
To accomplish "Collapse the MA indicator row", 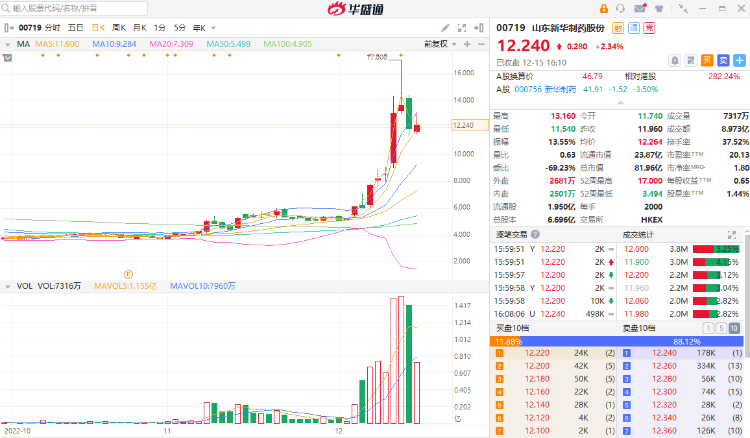I will 8,44.
